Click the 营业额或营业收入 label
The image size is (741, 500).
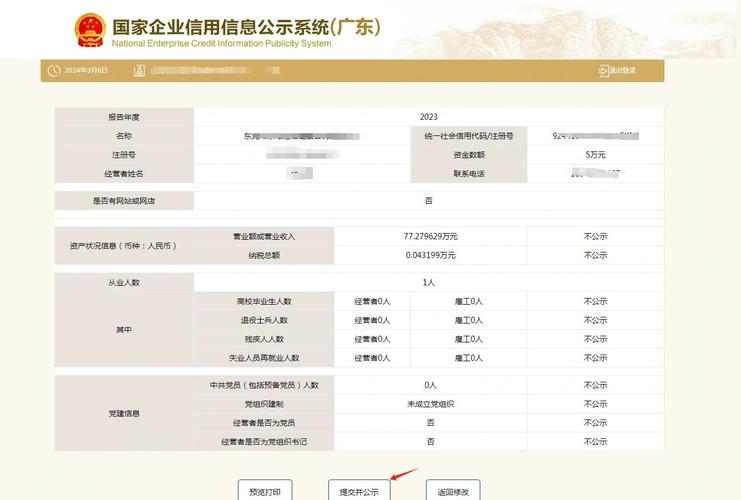click(x=264, y=236)
